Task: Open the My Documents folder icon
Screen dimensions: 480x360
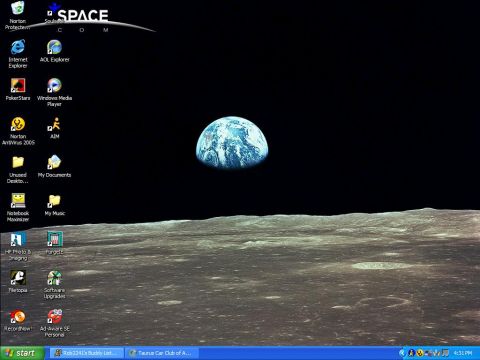Action: click(54, 162)
